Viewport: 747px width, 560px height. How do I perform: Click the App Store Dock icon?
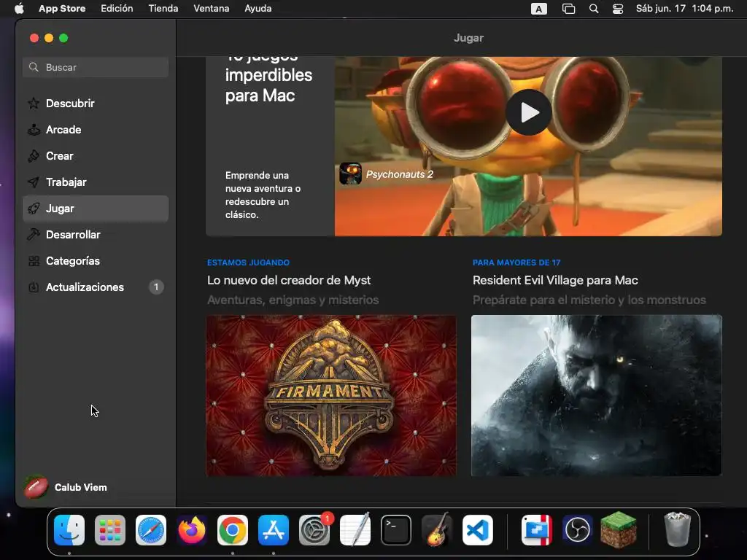(274, 530)
